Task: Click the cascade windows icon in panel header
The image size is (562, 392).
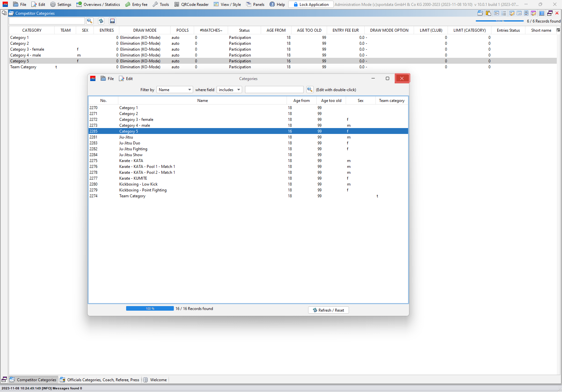Action: (x=550, y=13)
